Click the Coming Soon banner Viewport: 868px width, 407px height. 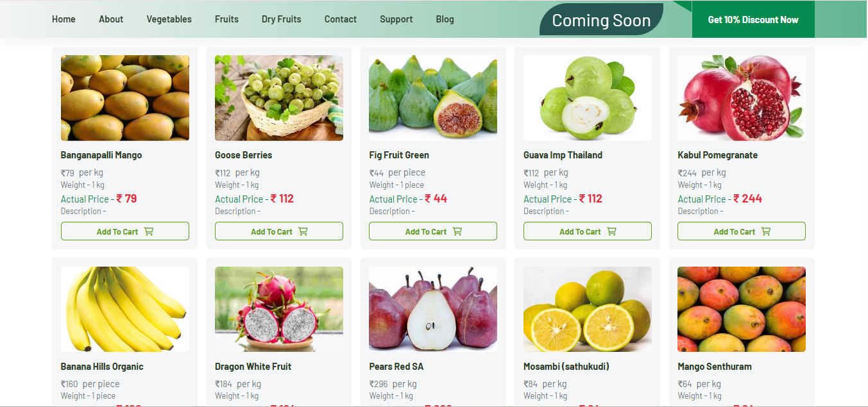601,20
